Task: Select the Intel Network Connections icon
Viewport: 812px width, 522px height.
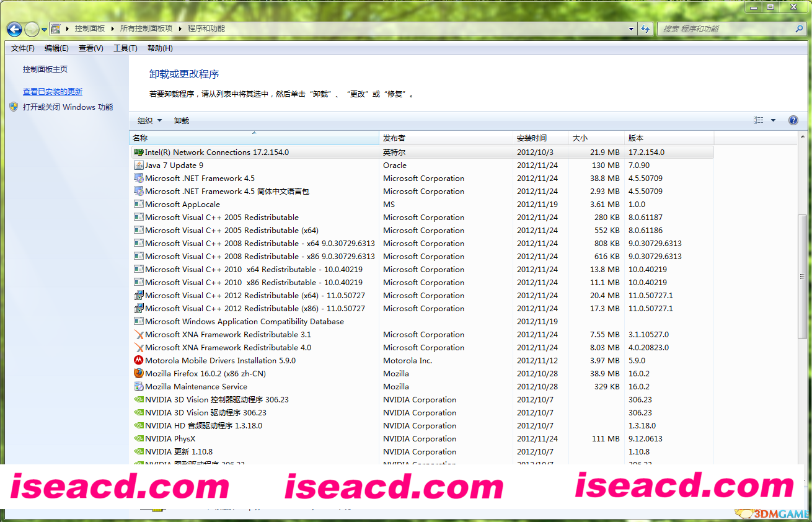Action: click(139, 153)
